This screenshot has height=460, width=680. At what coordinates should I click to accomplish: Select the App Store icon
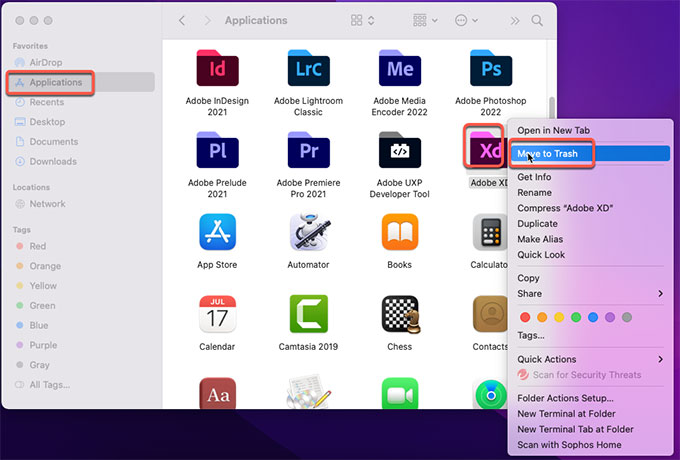coord(217,232)
